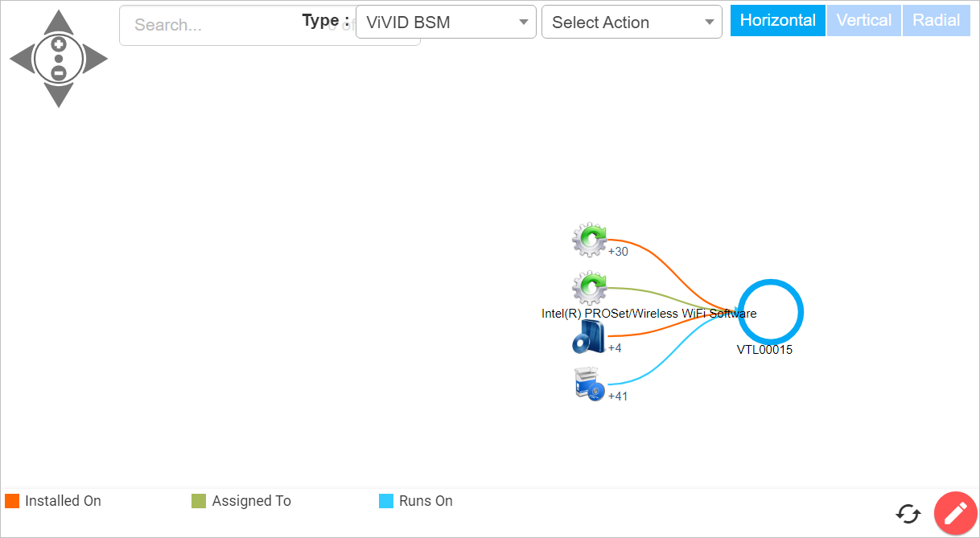The height and width of the screenshot is (538, 980).
Task: Select the gear node labeled +30
Action: pos(590,239)
